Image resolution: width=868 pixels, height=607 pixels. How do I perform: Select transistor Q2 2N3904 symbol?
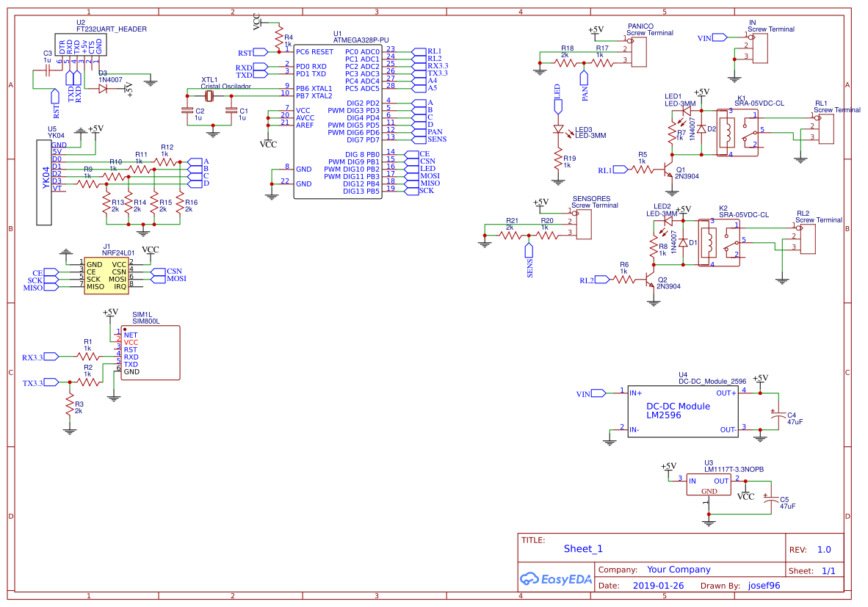pyautogui.click(x=650, y=279)
